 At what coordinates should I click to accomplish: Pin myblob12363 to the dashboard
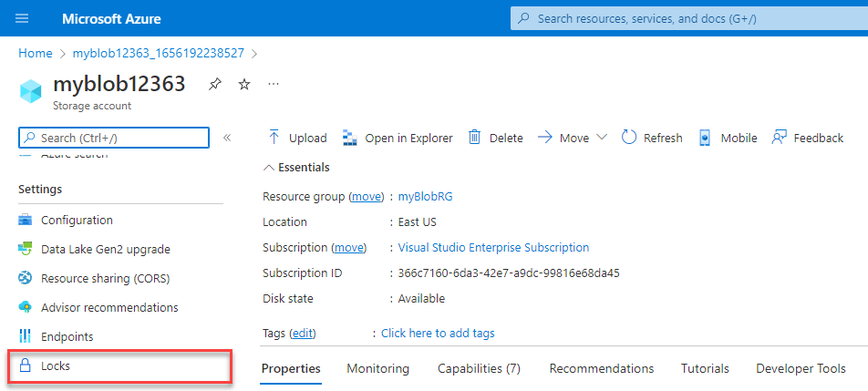[214, 85]
